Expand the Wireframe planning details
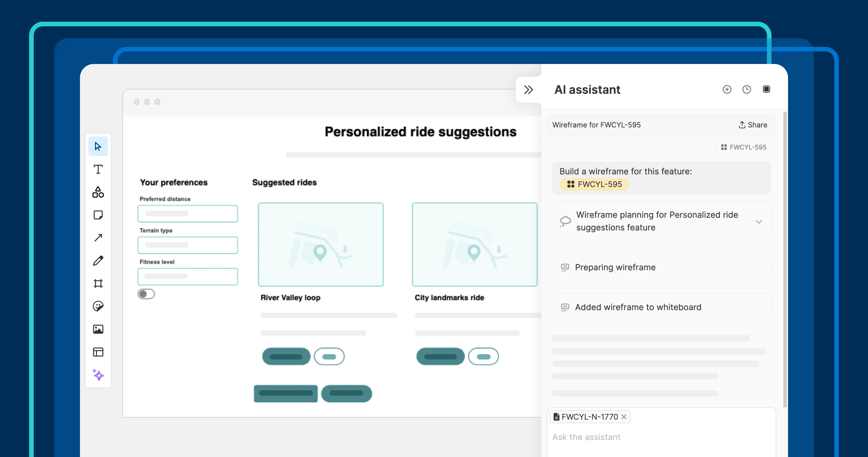 point(759,222)
